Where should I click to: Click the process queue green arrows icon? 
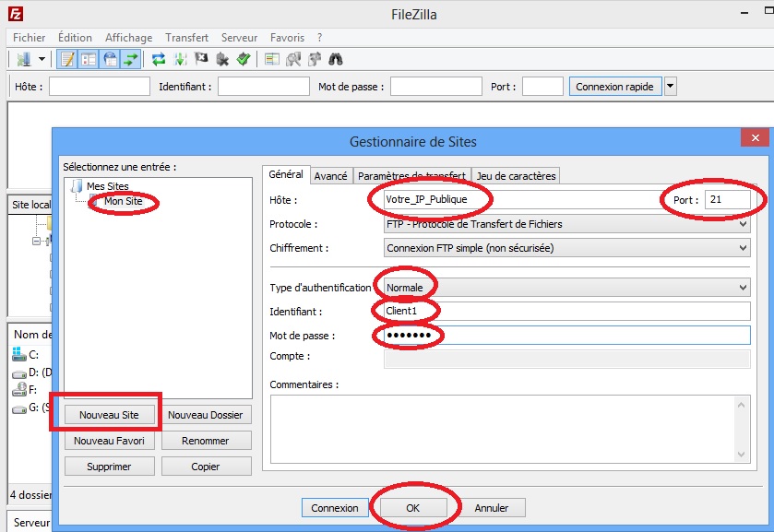click(180, 60)
